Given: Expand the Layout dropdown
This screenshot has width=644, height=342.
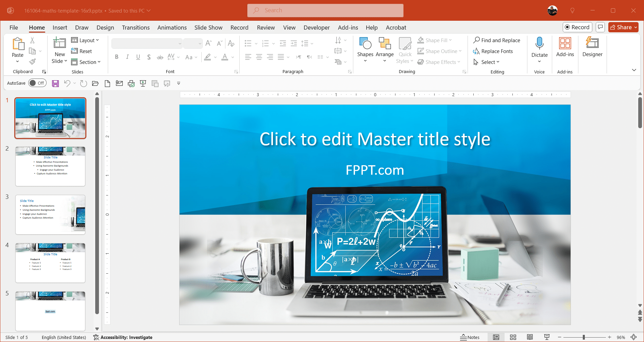Looking at the screenshot, I should (x=85, y=40).
